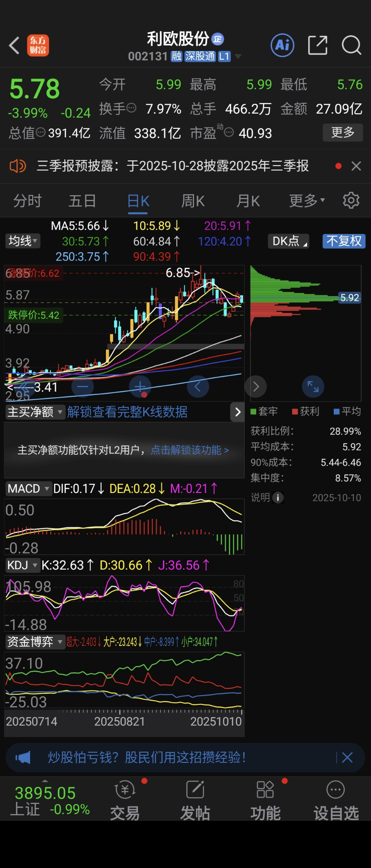Expand the stock switcher arrow under the title
371x868 pixels.
click(x=238, y=56)
